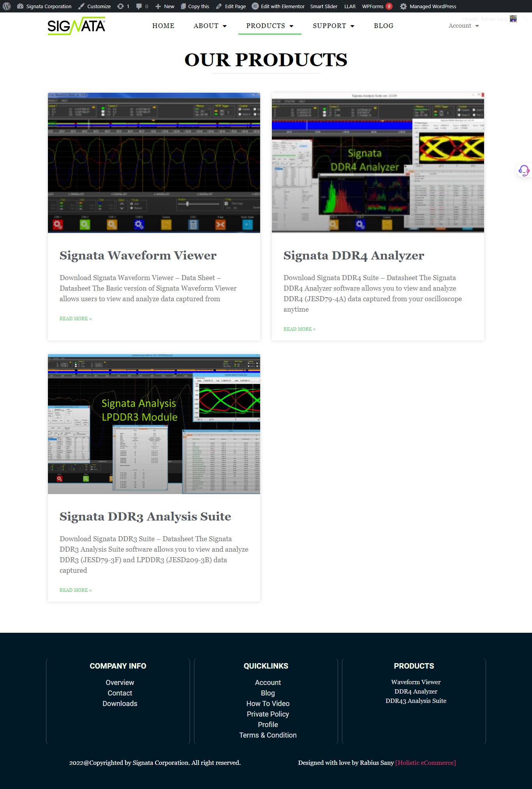Open the Downloads footer link
Viewport: 532px width, 789px height.
click(x=120, y=703)
